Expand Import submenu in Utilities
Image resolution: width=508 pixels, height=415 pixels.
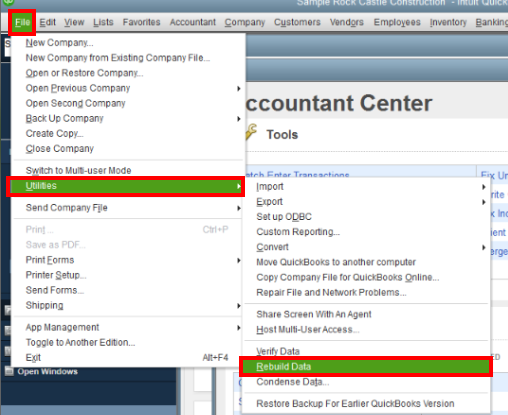[x=366, y=187]
